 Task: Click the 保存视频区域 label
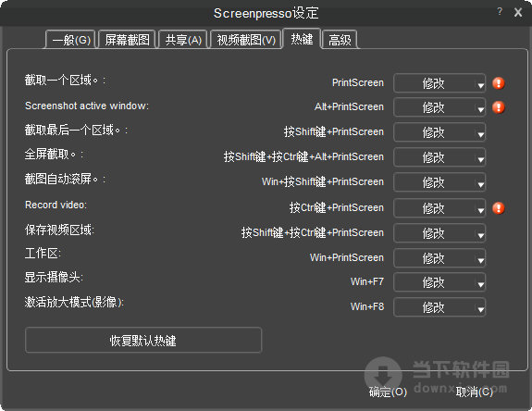59,230
